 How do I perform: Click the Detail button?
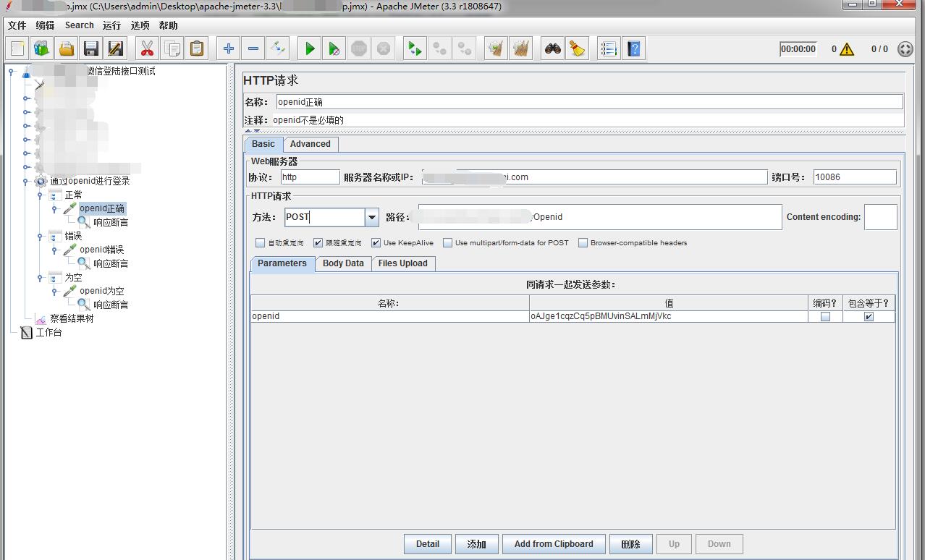(x=428, y=544)
